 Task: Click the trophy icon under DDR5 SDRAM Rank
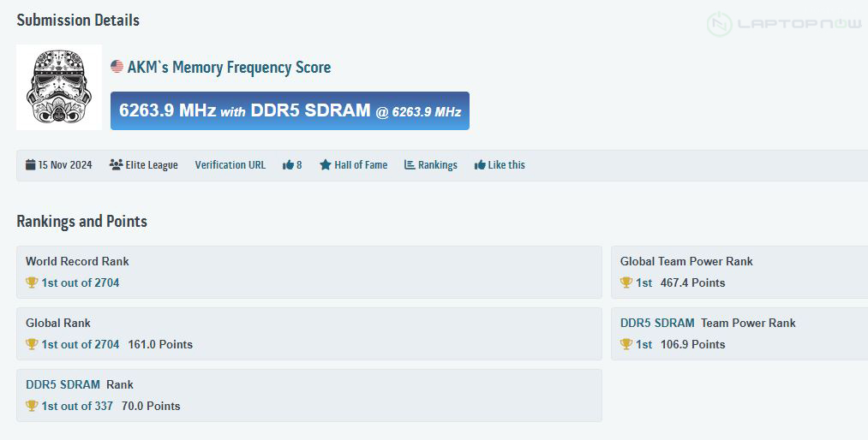coord(32,406)
